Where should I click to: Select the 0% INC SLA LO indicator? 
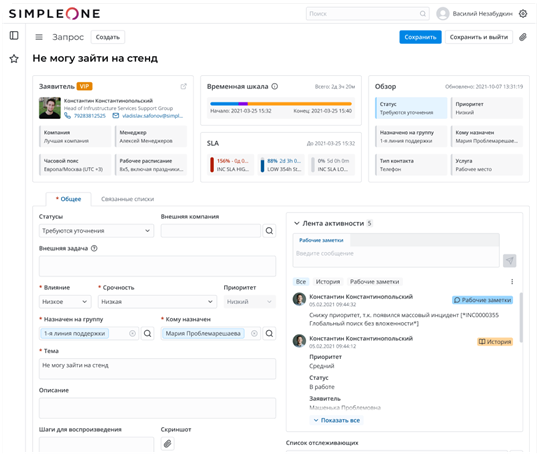tap(332, 165)
